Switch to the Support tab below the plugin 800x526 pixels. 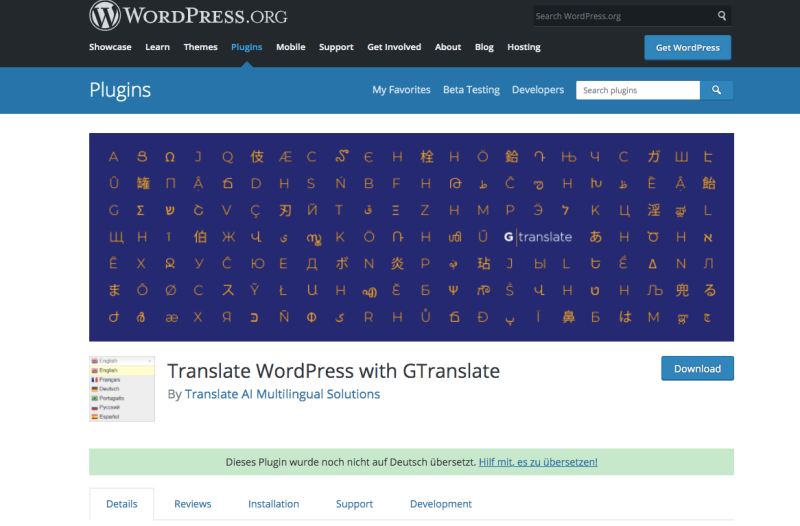[354, 504]
